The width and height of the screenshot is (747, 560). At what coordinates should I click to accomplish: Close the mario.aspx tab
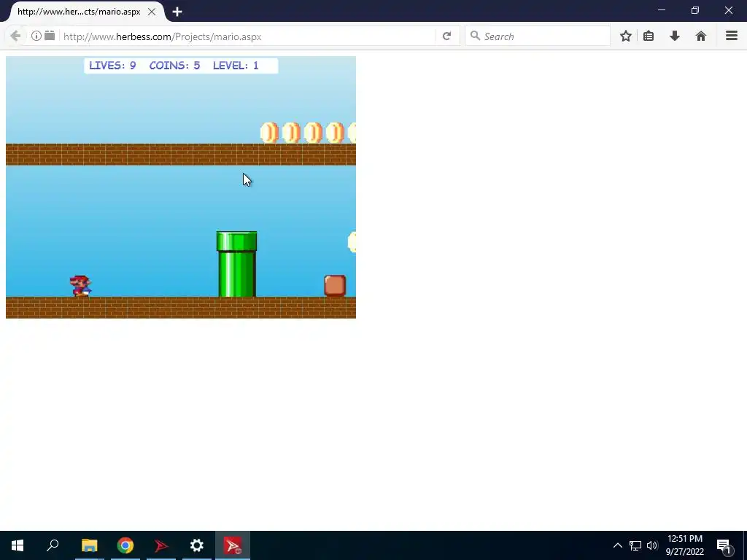[x=152, y=12]
